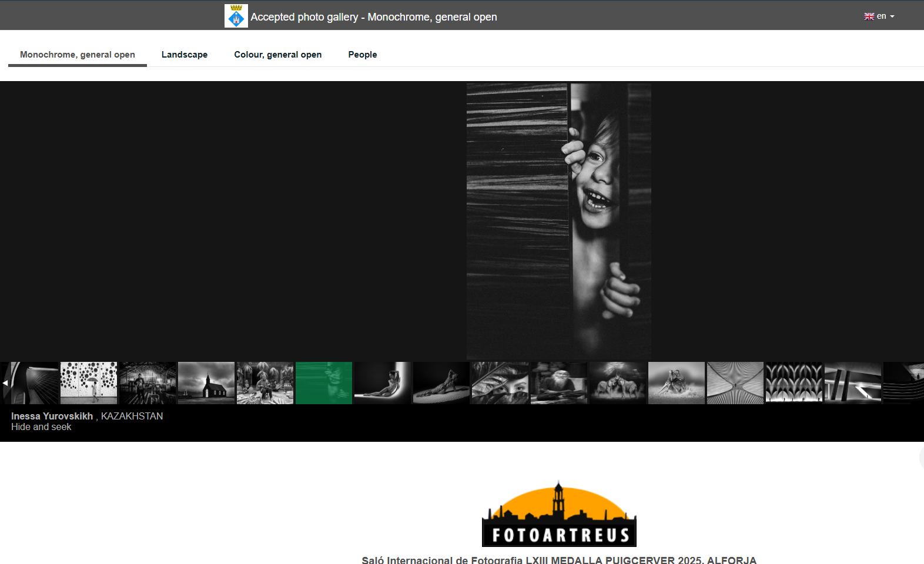Select the industrial hall thumbnail
The image size is (924, 564).
(x=148, y=383)
